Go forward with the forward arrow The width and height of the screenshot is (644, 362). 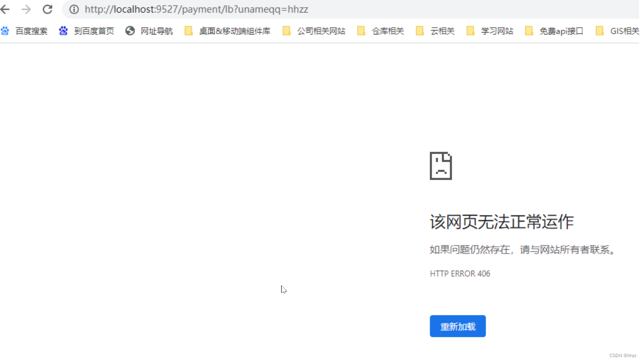click(x=26, y=9)
